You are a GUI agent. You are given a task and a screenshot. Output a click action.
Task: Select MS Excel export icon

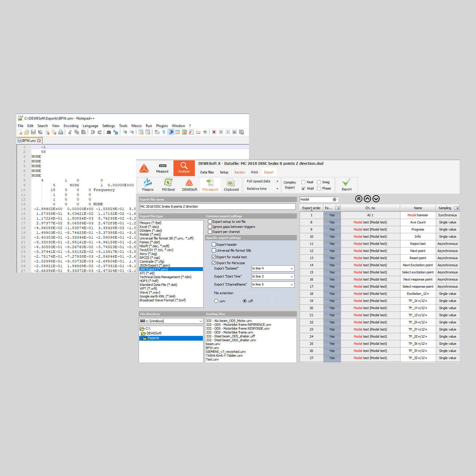click(x=168, y=185)
